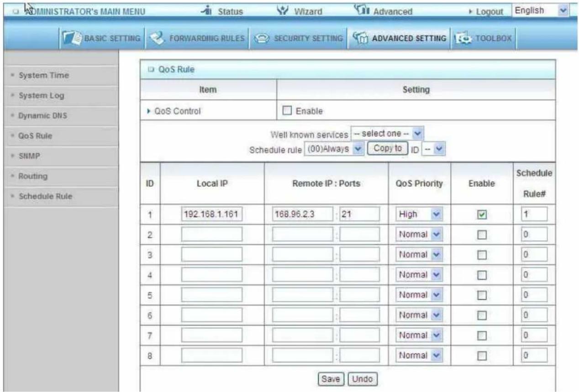The image size is (579, 392).
Task: Check Enable for QoS rule ID 5
Action: coord(481,296)
